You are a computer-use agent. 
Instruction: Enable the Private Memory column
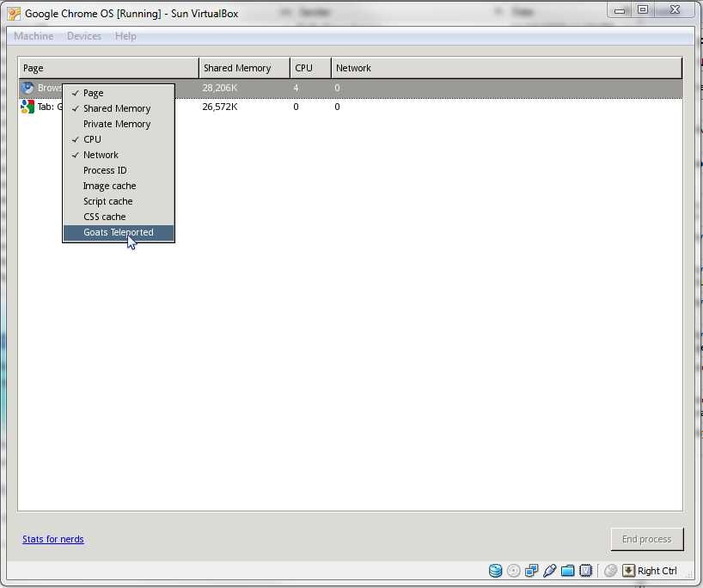pyautogui.click(x=119, y=124)
